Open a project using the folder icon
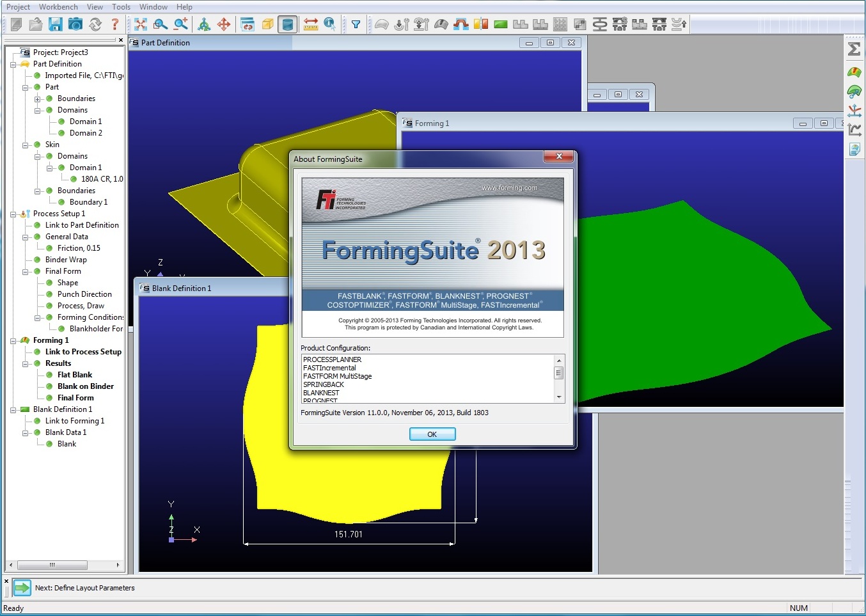Viewport: 866px width, 616px height. (x=36, y=24)
